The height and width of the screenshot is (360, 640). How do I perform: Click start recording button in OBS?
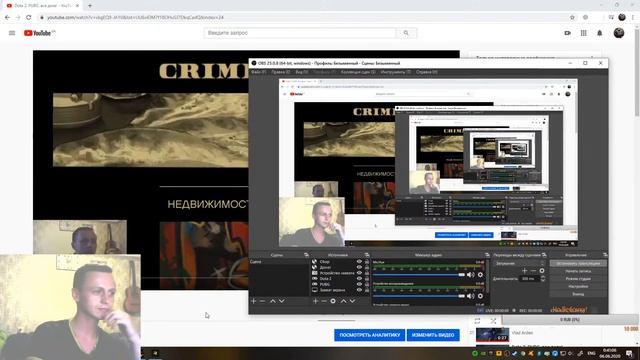click(x=578, y=271)
